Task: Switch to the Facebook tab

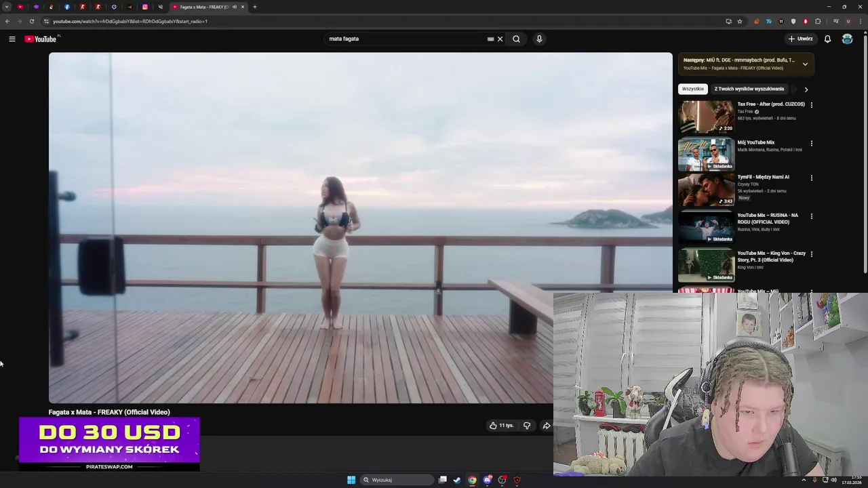Action: tap(67, 7)
